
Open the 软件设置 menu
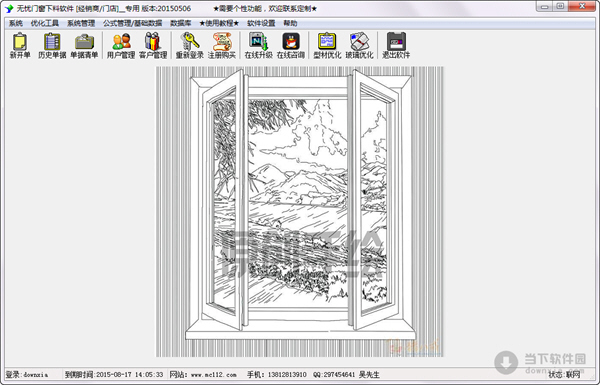261,23
